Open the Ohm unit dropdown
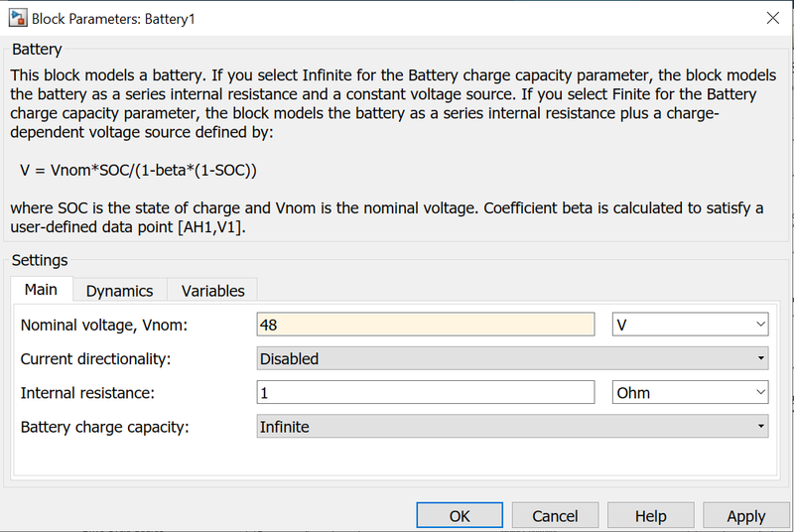This screenshot has width=794, height=532. point(690,392)
